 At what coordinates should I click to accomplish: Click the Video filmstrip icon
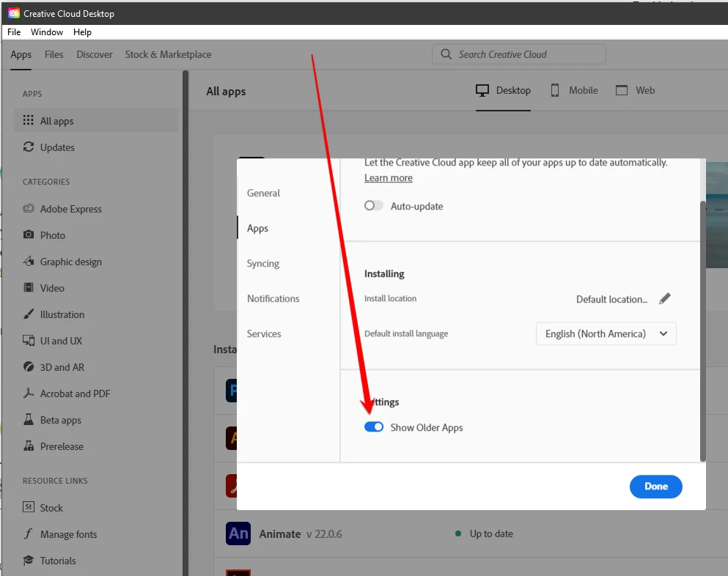coord(29,287)
